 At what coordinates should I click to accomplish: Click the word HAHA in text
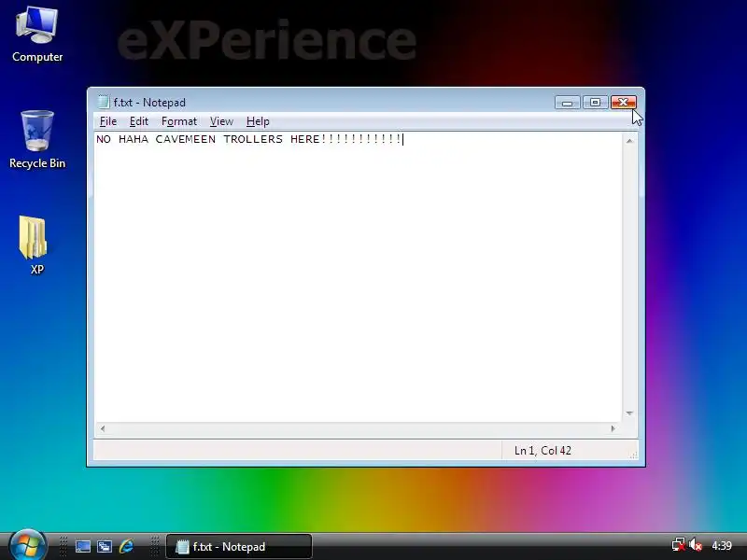tap(134, 139)
